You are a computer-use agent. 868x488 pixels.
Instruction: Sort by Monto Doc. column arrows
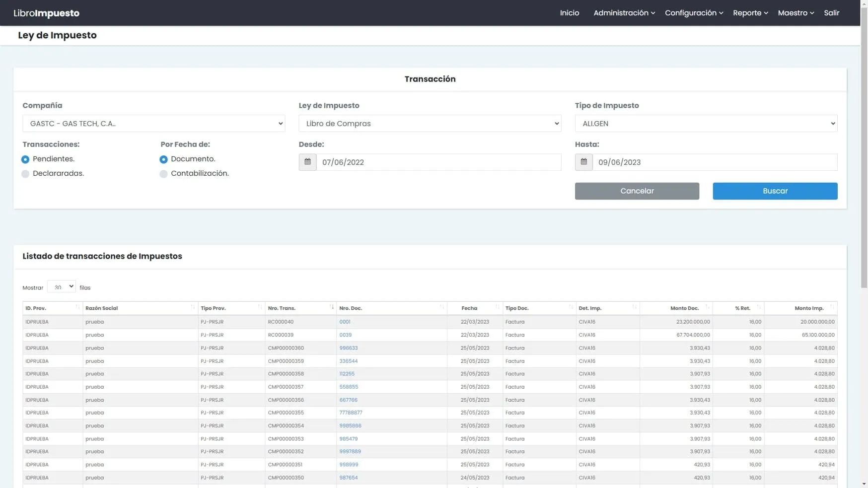(x=707, y=307)
